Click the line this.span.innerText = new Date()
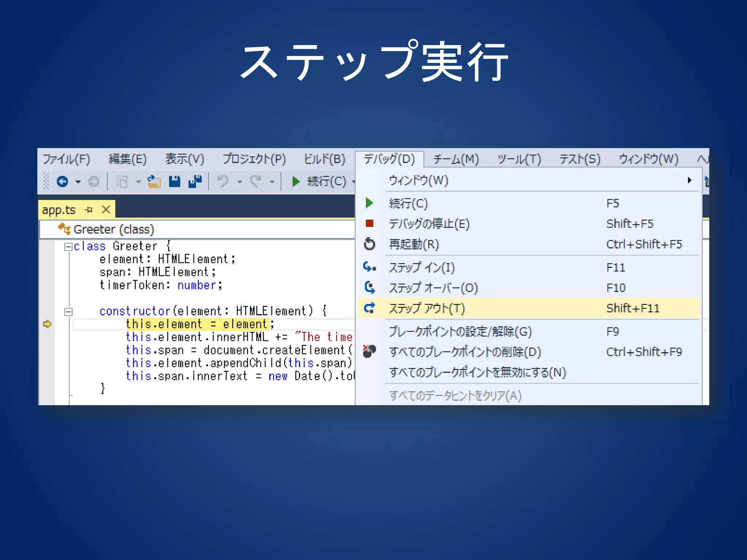Image resolution: width=747 pixels, height=560 pixels. [x=240, y=376]
